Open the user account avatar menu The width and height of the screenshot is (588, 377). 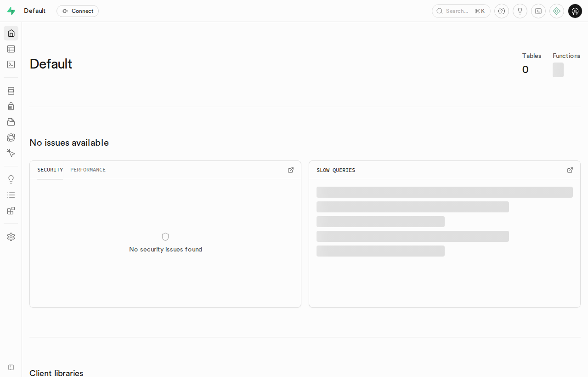pyautogui.click(x=575, y=11)
